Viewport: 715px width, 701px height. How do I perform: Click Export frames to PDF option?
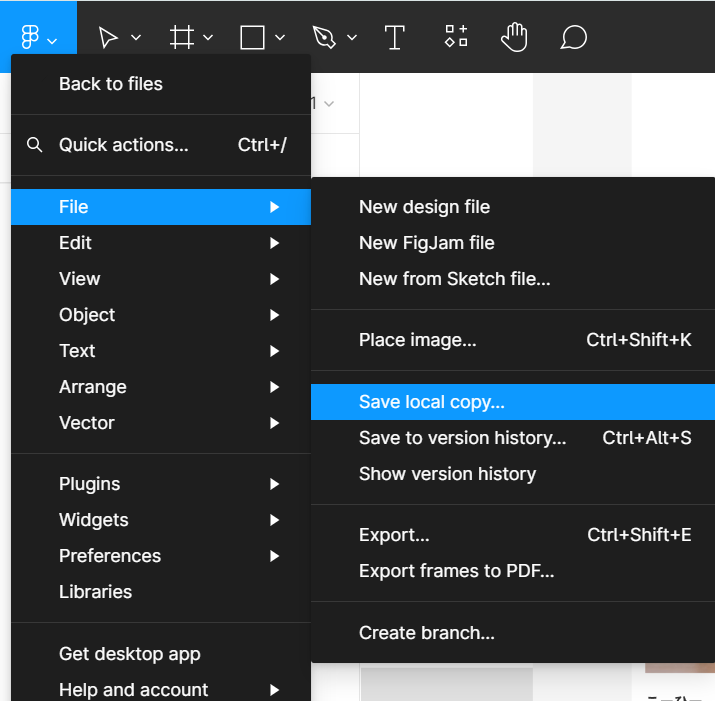[456, 571]
